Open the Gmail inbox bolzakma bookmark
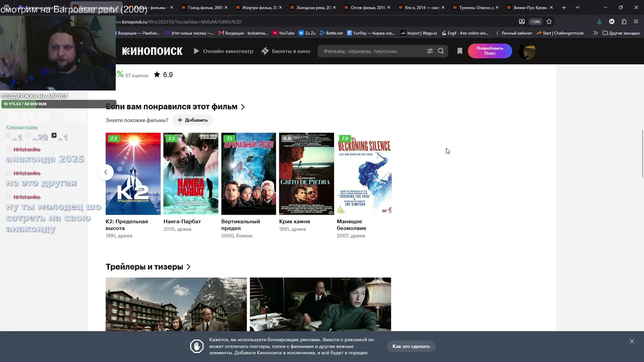This screenshot has height=362, width=644. [243, 33]
